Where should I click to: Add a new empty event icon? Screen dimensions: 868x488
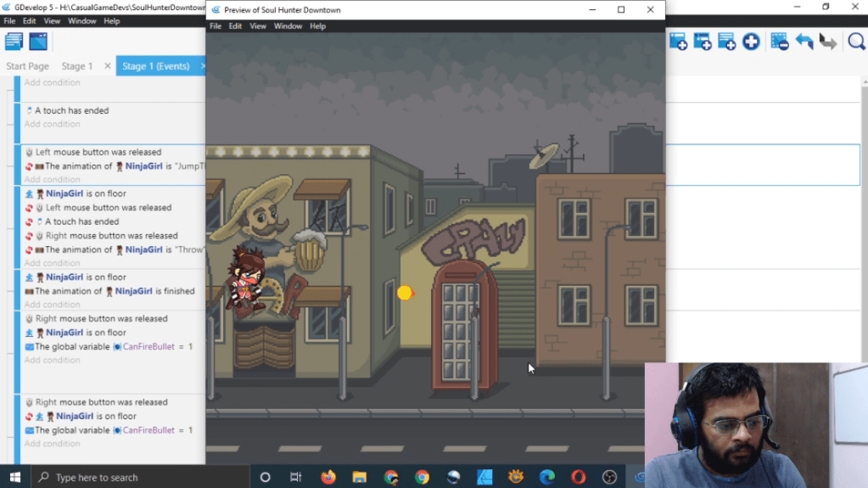(678, 42)
